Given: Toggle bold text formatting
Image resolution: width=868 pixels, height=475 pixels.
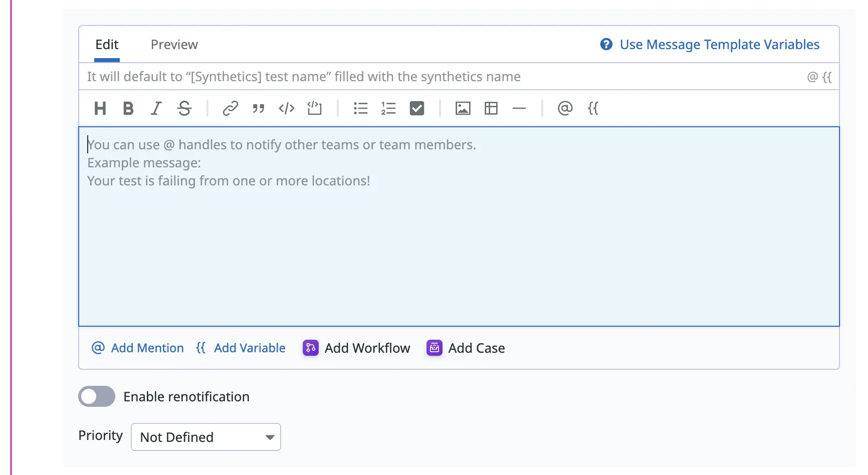Looking at the screenshot, I should [x=128, y=108].
